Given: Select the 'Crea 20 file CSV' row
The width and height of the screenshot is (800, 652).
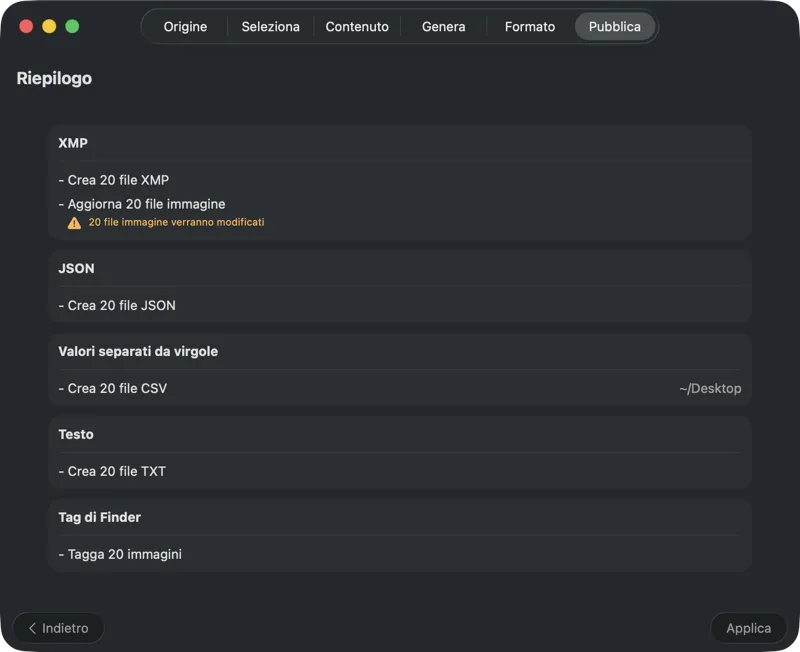Looking at the screenshot, I should coord(113,388).
